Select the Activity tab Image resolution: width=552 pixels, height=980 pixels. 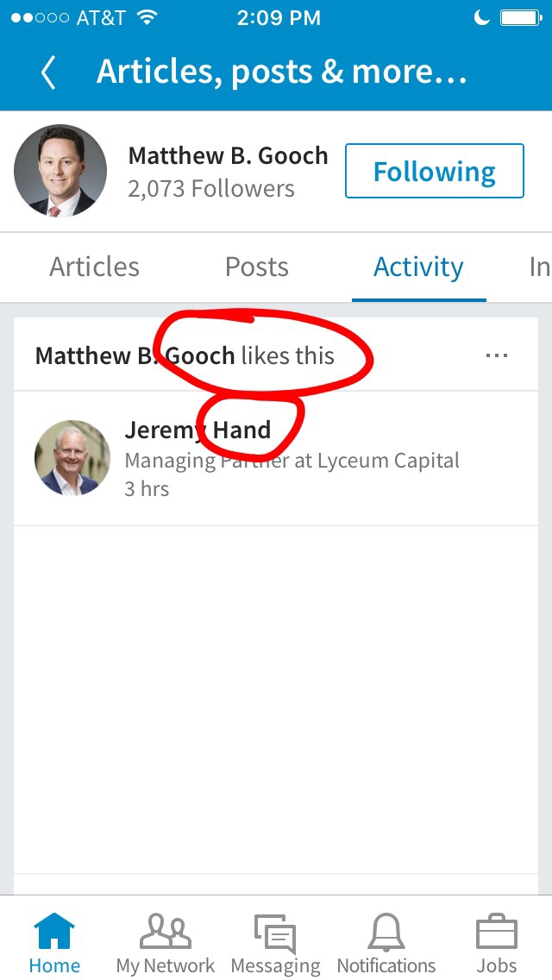(x=418, y=267)
